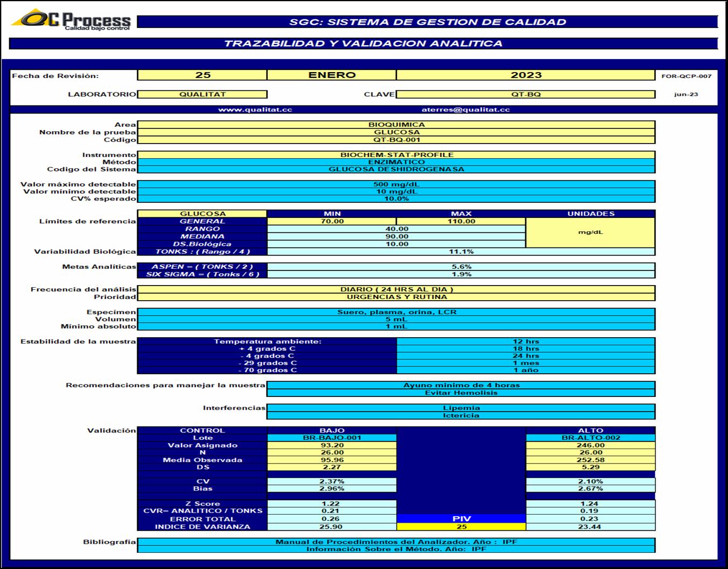Image resolution: width=728 pixels, height=569 pixels.
Task: Click the clave field "QT-BQ"
Action: click(x=526, y=94)
